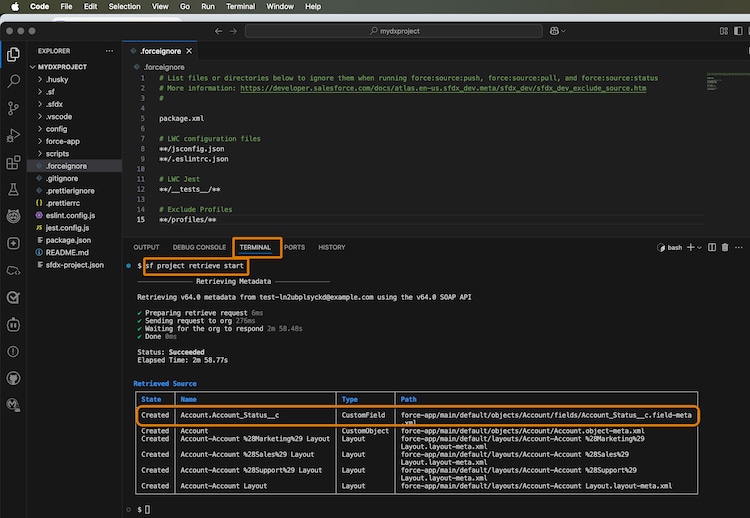Switch to the PORTS tab
This screenshot has height=518, width=750.
(x=294, y=247)
